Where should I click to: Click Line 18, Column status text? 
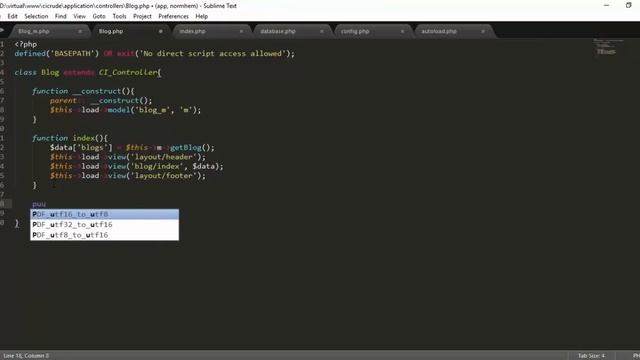pos(25,356)
